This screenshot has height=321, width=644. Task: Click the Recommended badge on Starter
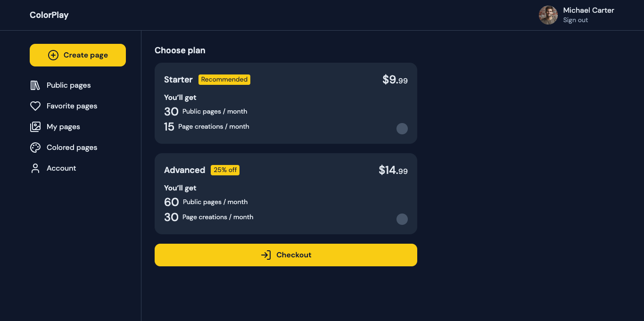point(224,80)
